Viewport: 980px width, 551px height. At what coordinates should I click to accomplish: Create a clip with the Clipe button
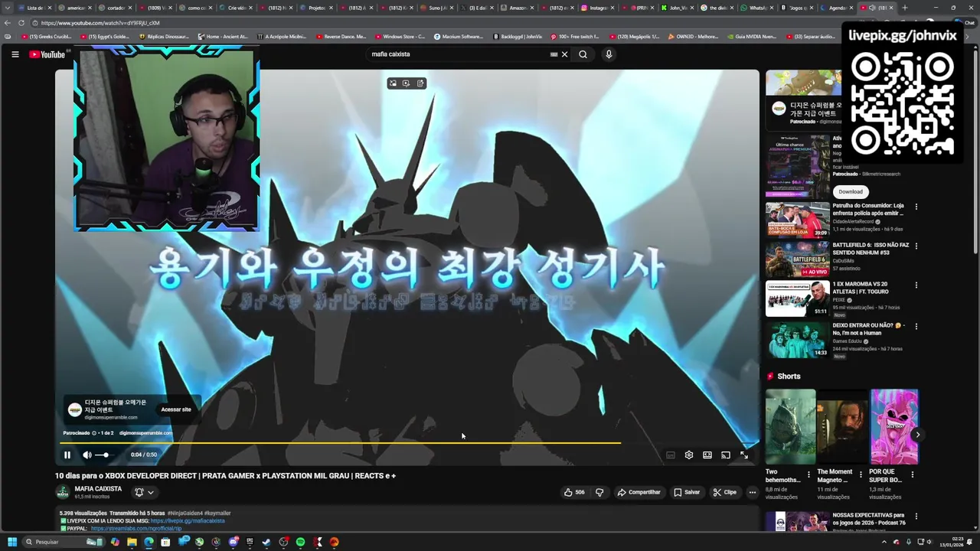coord(724,492)
